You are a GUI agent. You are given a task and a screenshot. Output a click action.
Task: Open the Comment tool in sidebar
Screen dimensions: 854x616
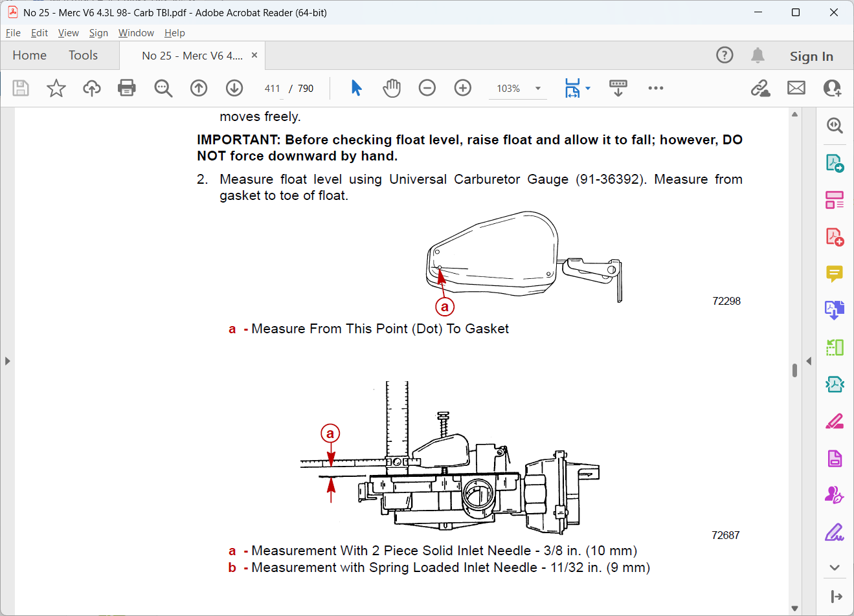pyautogui.click(x=835, y=274)
